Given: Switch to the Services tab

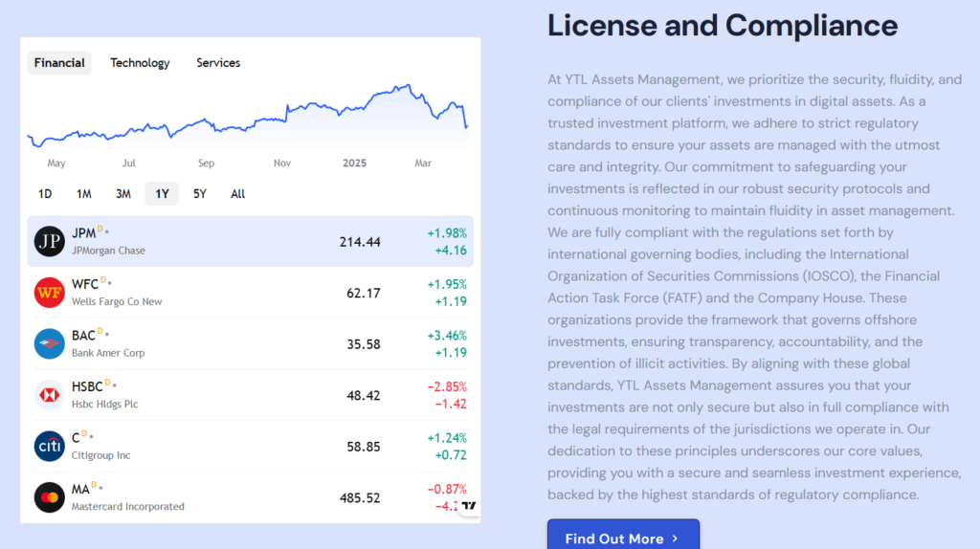Looking at the screenshot, I should [218, 63].
